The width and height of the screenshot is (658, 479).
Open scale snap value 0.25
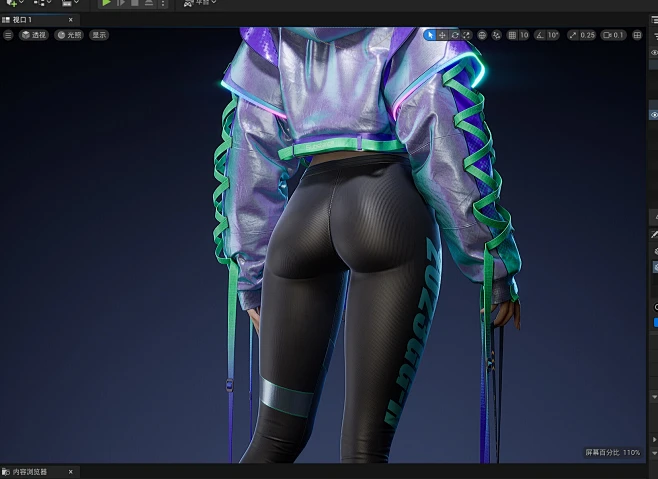[x=588, y=35]
